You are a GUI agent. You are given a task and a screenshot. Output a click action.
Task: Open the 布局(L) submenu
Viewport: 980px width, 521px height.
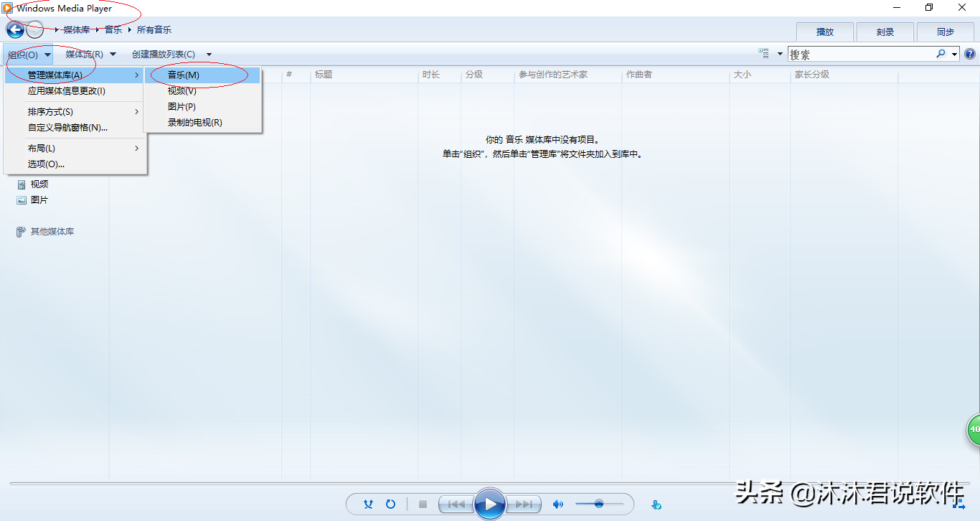[75, 149]
